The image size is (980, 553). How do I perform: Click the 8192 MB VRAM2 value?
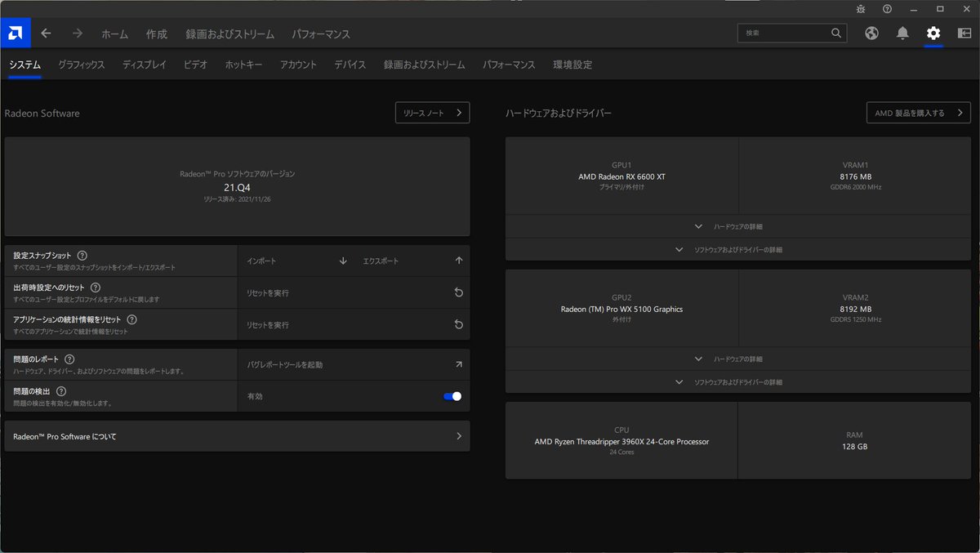click(855, 309)
